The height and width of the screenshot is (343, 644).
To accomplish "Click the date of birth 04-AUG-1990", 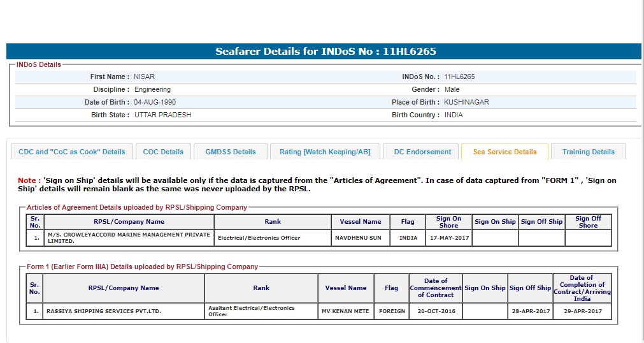I will 155,102.
